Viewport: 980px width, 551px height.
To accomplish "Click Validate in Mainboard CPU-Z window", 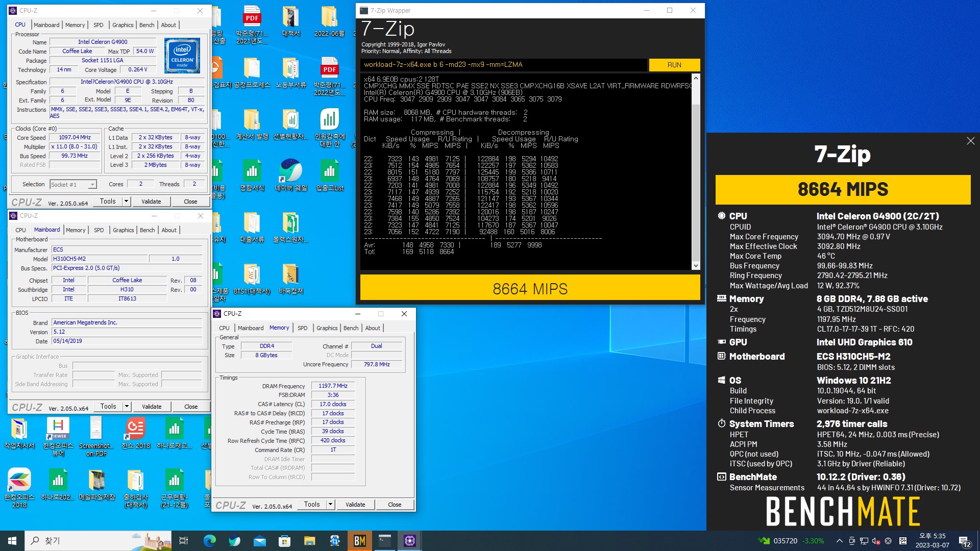I will tap(152, 407).
